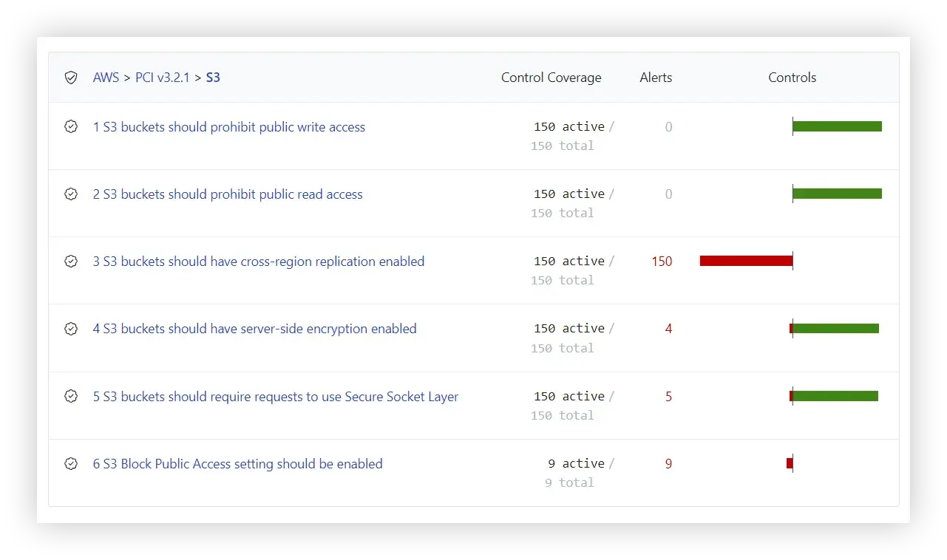Screen dimensions: 947x560
Task: Click the green controls bar for public read access
Action: 838,194
